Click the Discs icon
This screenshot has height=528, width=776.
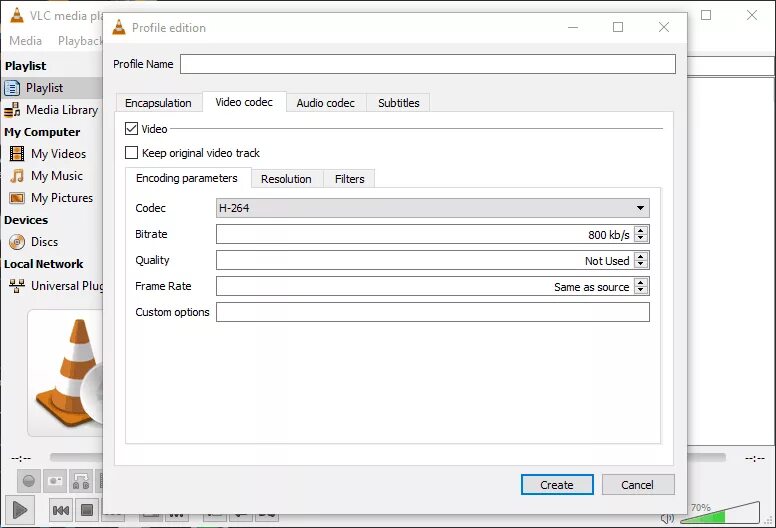pyautogui.click(x=17, y=242)
